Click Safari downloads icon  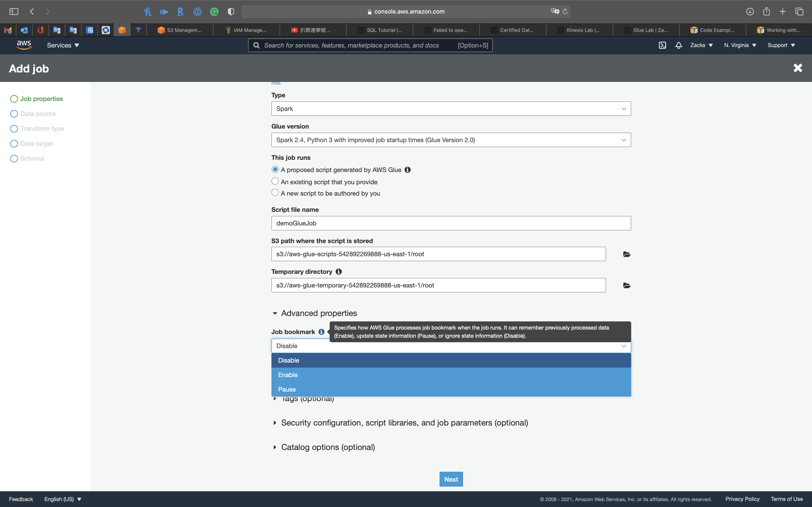pyautogui.click(x=750, y=12)
